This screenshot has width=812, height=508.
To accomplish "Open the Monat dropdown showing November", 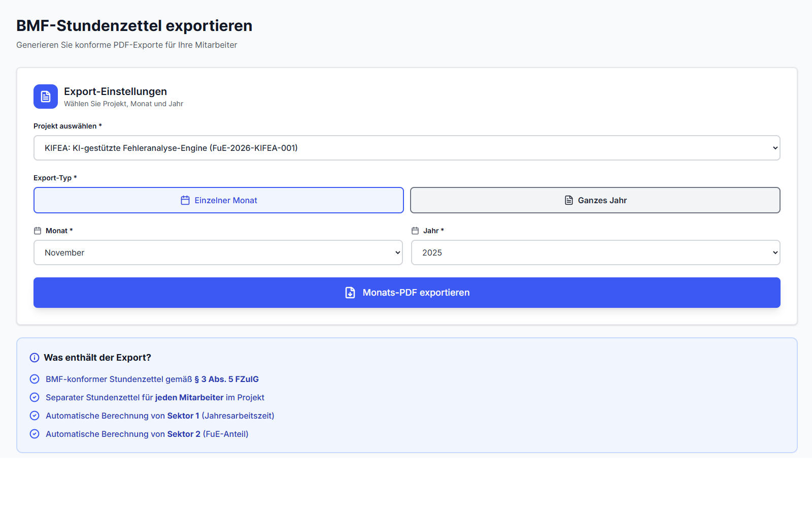I will (x=218, y=252).
